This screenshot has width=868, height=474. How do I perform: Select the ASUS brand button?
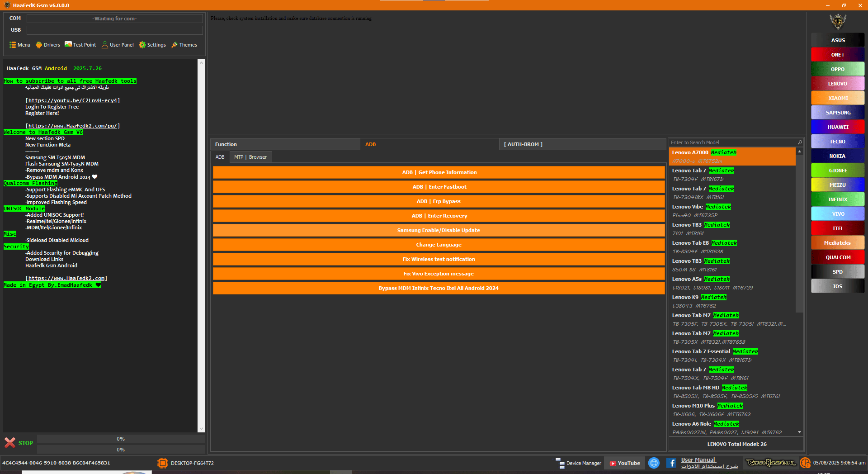838,40
